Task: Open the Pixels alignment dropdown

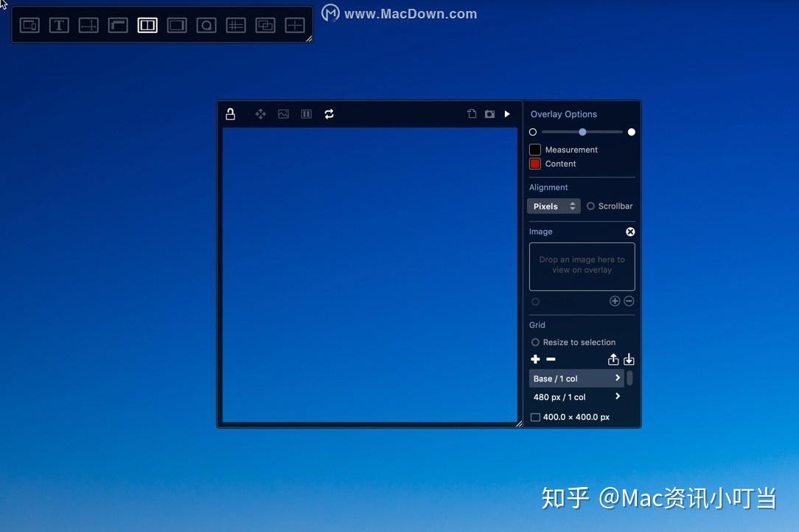Action: tap(553, 206)
